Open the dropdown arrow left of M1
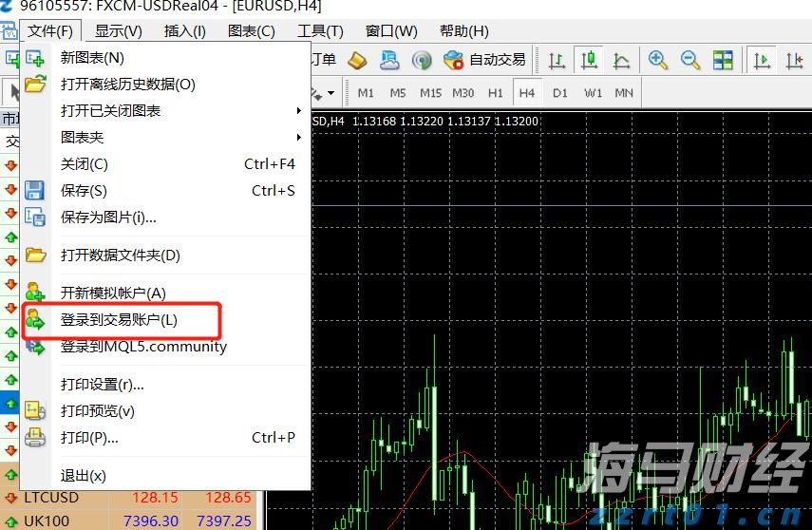The image size is (812, 530). 330,93
